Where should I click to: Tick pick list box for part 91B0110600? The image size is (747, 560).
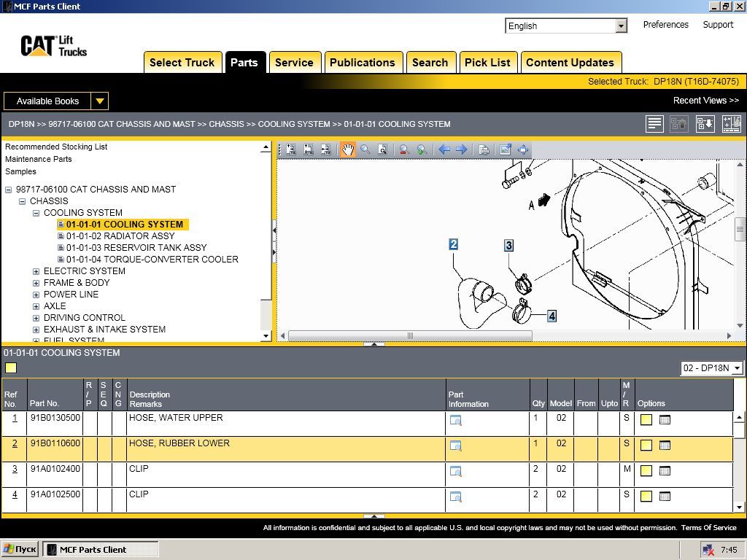click(x=646, y=446)
